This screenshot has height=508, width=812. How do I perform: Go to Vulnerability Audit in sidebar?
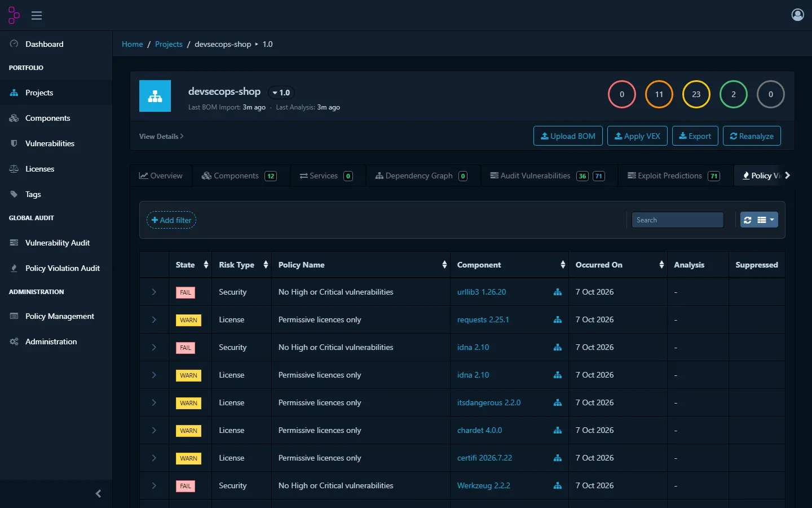[56, 243]
